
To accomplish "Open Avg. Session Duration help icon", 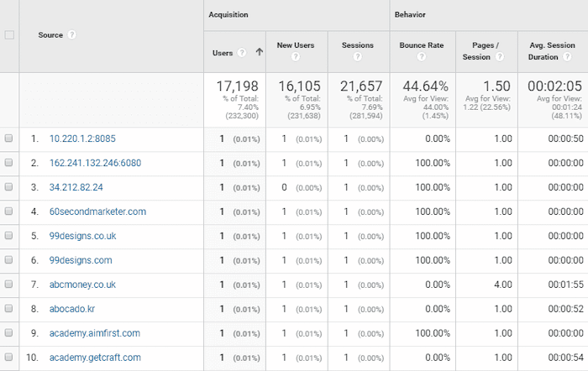I will click(569, 57).
